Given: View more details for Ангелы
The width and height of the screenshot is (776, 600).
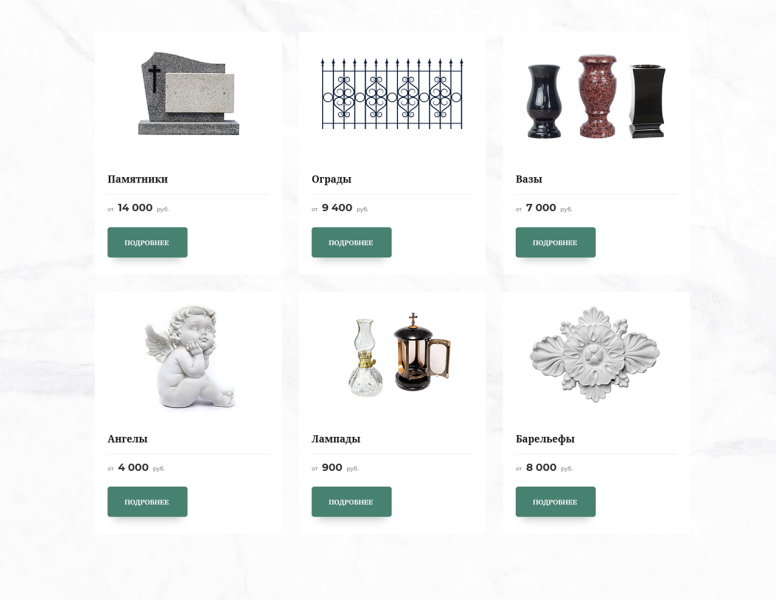Looking at the screenshot, I should click(147, 502).
